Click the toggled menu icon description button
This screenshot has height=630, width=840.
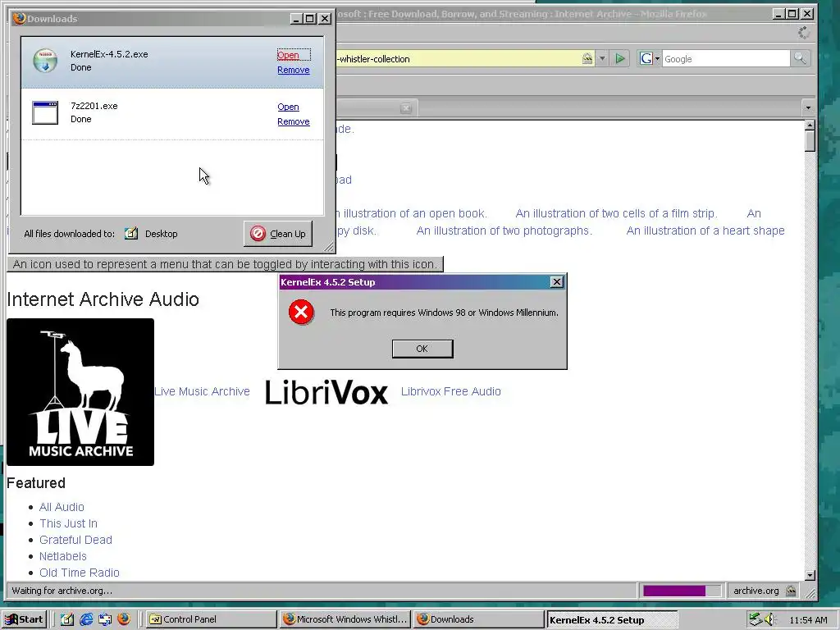pyautogui.click(x=225, y=264)
